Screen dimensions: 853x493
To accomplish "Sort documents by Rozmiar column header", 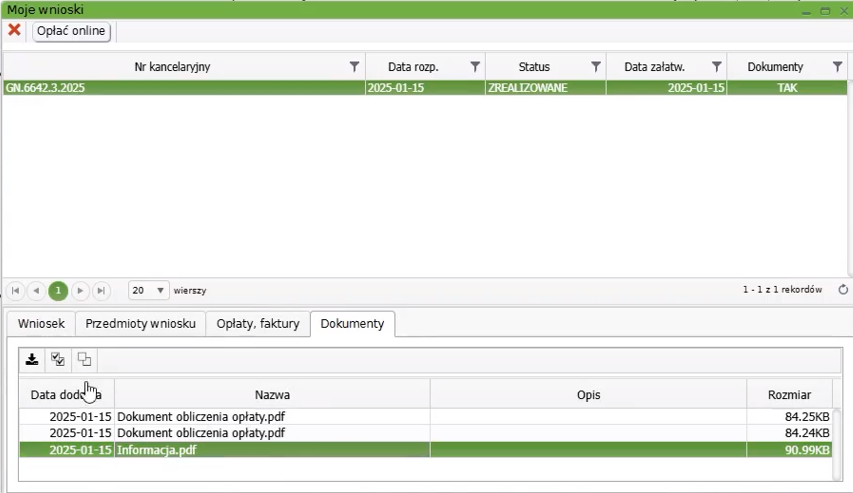I will coord(788,395).
